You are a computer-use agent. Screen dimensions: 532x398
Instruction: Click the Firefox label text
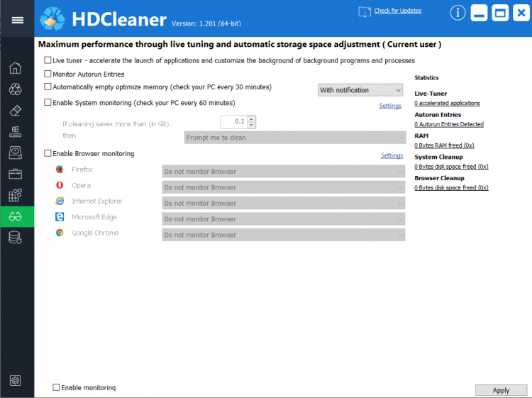pyautogui.click(x=82, y=169)
